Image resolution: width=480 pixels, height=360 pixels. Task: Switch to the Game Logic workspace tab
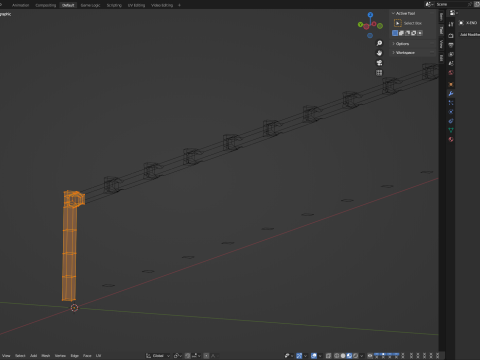click(90, 5)
